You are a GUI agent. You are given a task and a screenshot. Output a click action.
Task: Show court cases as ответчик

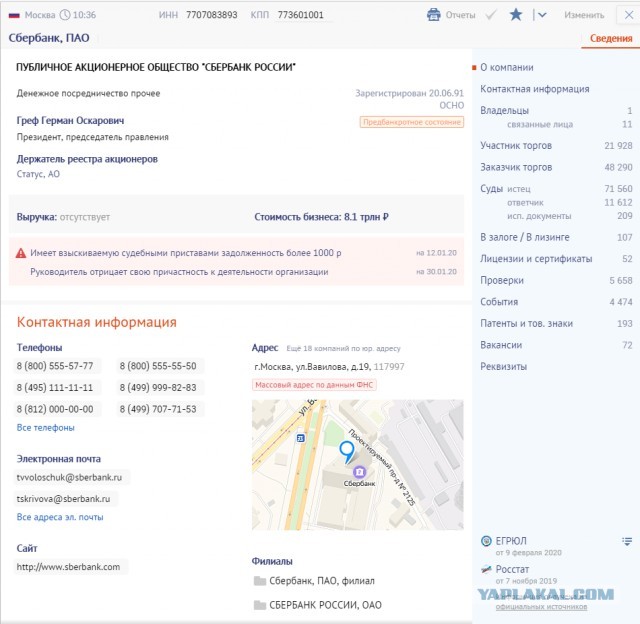pyautogui.click(x=525, y=202)
